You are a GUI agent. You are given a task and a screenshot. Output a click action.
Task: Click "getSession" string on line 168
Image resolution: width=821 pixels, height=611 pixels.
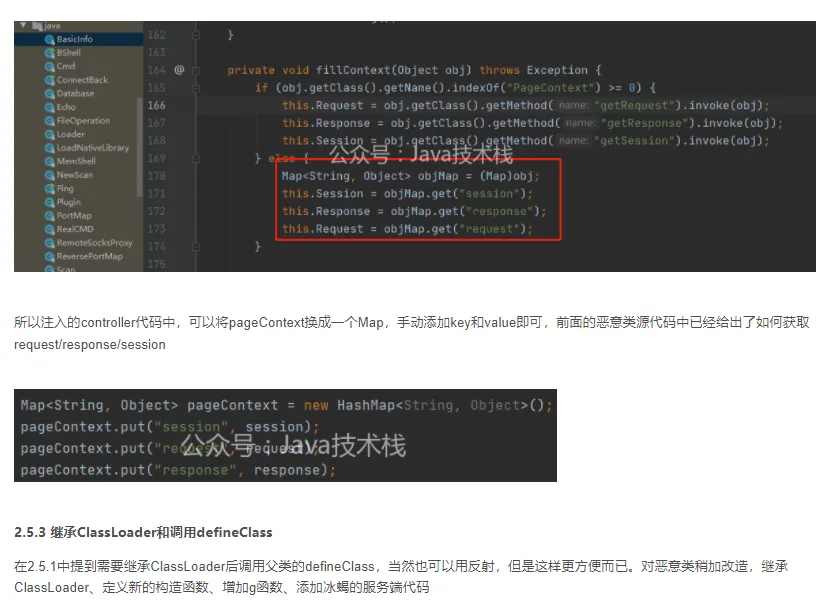point(634,141)
